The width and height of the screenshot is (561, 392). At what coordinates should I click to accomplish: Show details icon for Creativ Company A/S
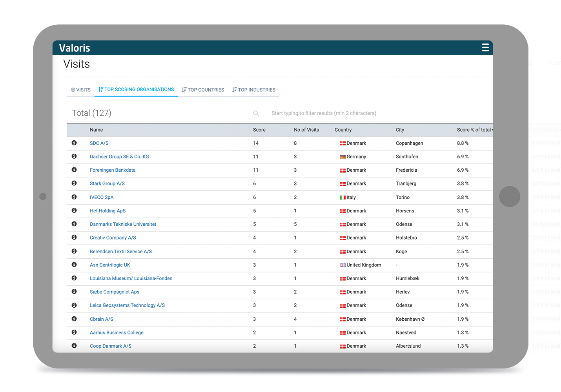point(74,237)
